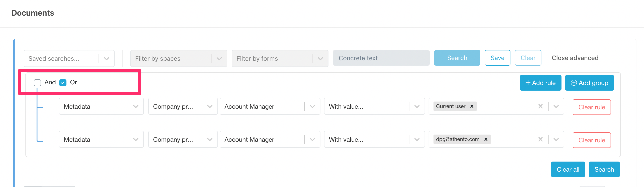Open second rule's Company pr… dropdown
The width and height of the screenshot is (644, 187).
click(x=182, y=139)
